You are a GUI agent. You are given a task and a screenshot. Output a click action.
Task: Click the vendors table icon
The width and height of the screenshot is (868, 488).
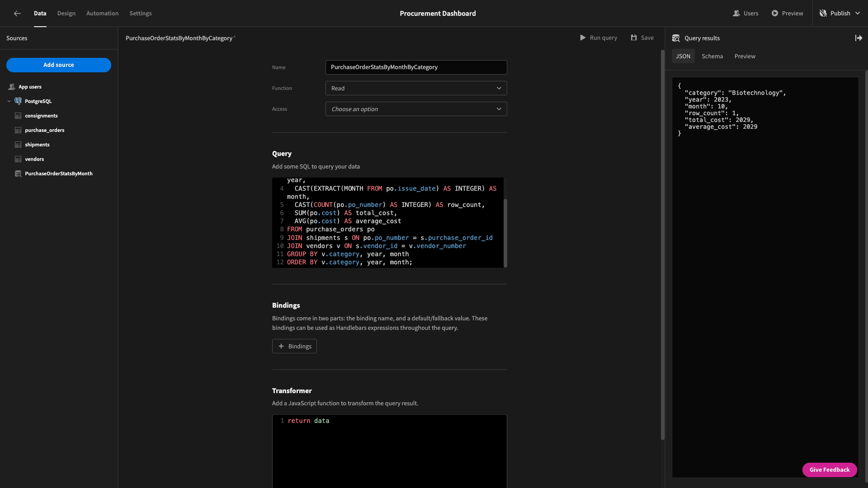tap(18, 159)
